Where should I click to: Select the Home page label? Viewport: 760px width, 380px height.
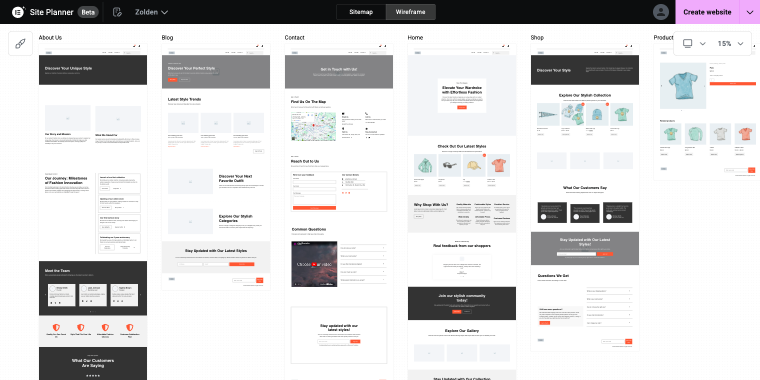[415, 37]
